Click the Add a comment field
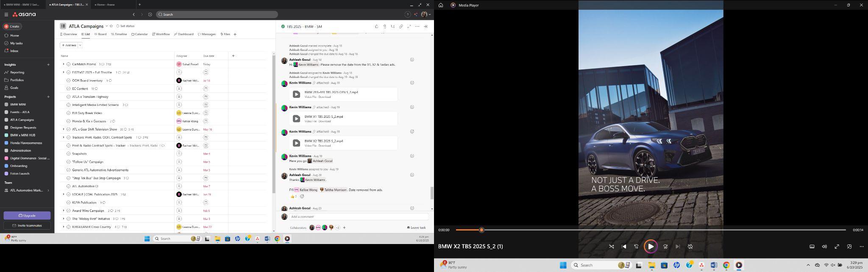This screenshot has width=868, height=272. (359, 217)
